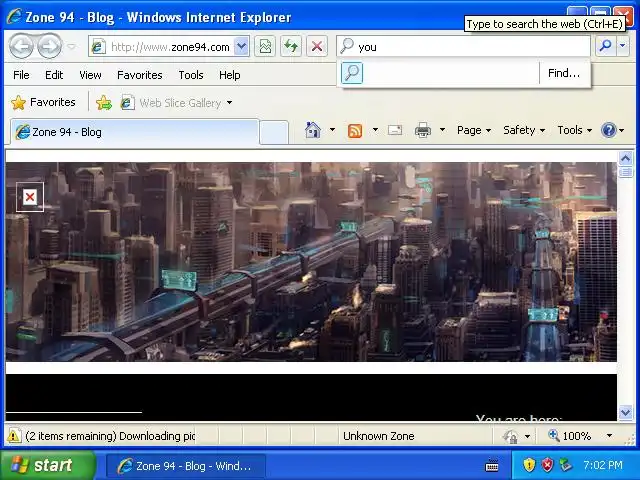The image size is (640, 480).
Task: Click the Print icon
Action: [x=423, y=130]
